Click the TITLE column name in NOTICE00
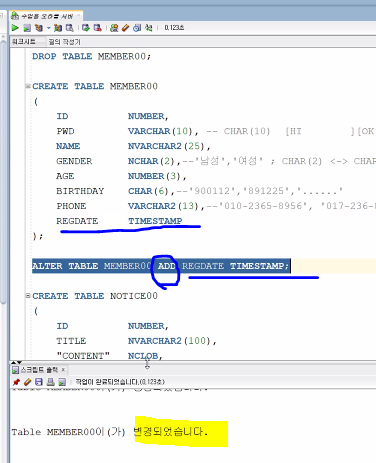The image size is (376, 463). tap(71, 341)
